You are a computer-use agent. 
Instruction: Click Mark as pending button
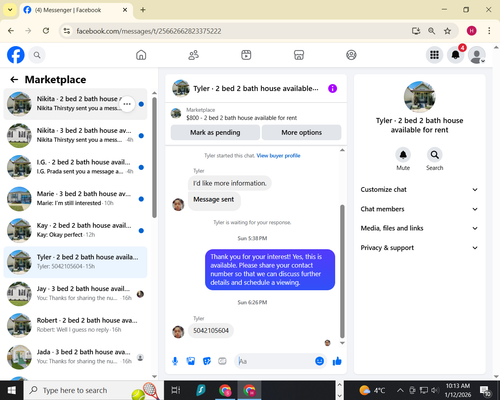215,132
